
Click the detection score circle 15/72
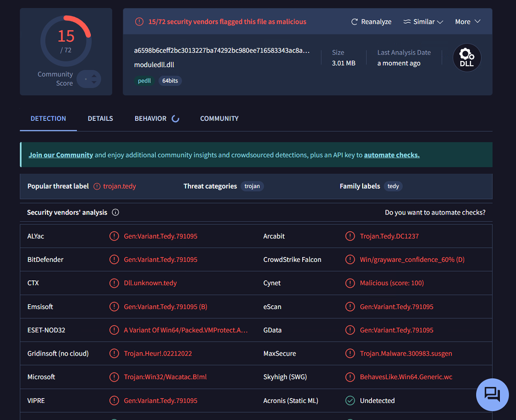(x=66, y=41)
